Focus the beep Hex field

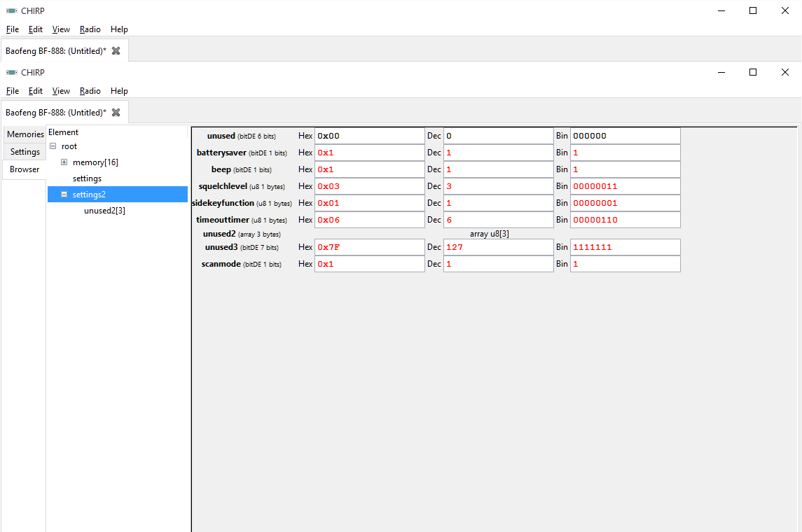click(369, 169)
